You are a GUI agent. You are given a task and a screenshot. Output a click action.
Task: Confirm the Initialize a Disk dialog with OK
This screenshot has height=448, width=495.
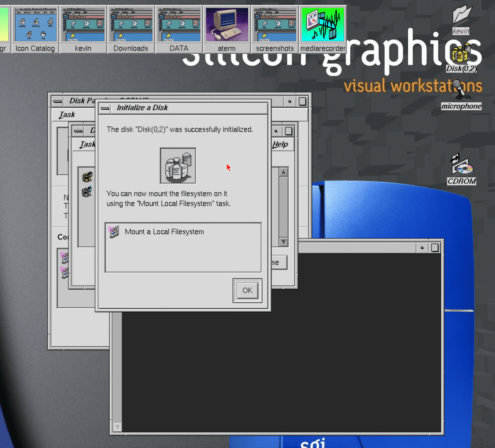pyautogui.click(x=247, y=290)
